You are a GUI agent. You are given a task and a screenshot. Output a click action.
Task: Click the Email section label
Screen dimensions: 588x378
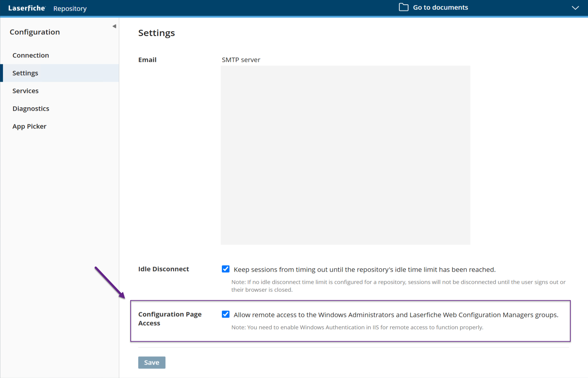[147, 60]
